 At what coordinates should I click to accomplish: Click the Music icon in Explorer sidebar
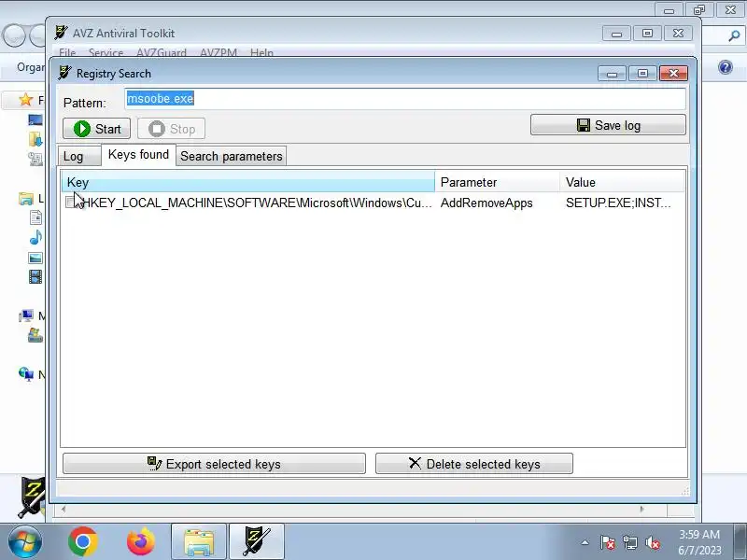[35, 237]
